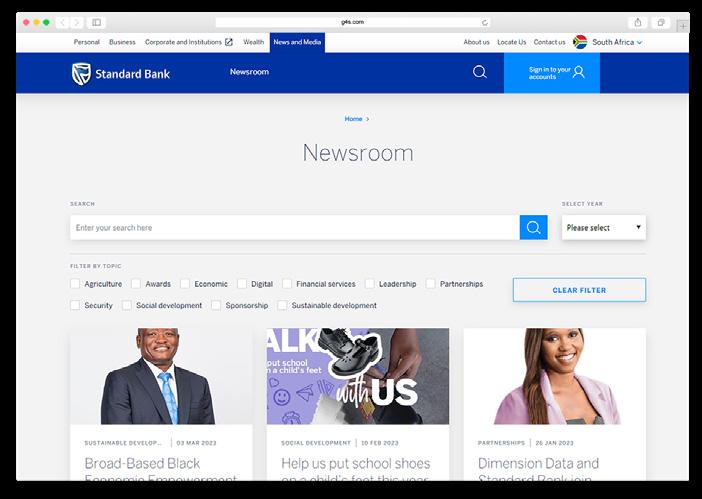Open Help us put school shoes headline
Viewport: 702px width, 499px height.
(x=355, y=469)
